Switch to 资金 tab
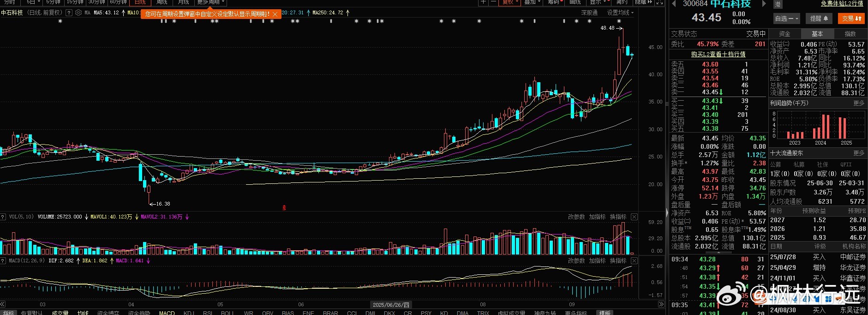The height and width of the screenshot is (315, 868). [x=784, y=34]
